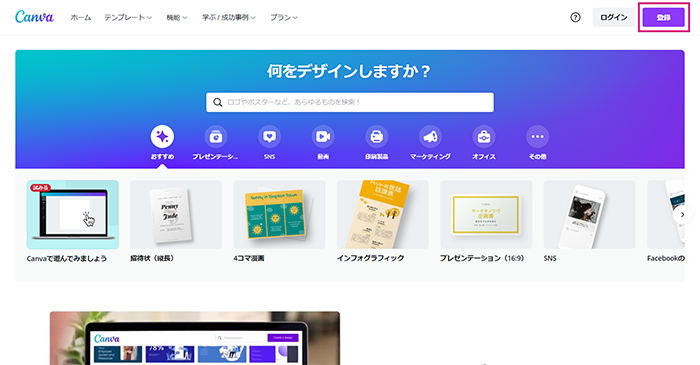Open the 4コマ漫画 template thumbnail

(x=279, y=214)
